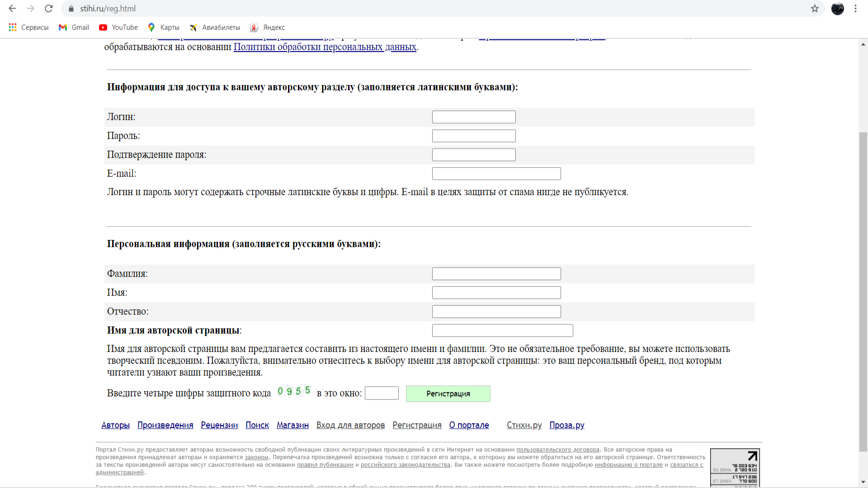Open the Магазин footer link
868x488 pixels.
[292, 425]
